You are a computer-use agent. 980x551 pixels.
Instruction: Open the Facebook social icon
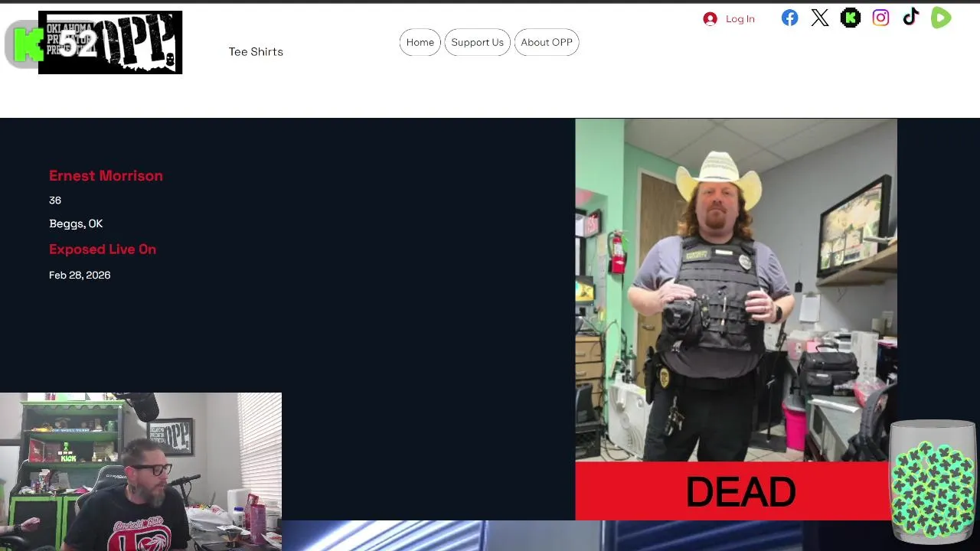[x=789, y=18]
